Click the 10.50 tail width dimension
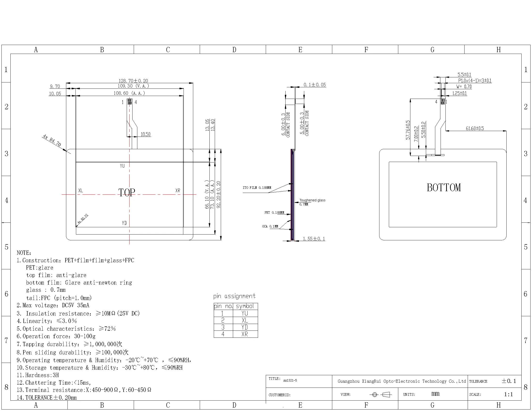Screen dimensions: 532x411 (x=145, y=134)
